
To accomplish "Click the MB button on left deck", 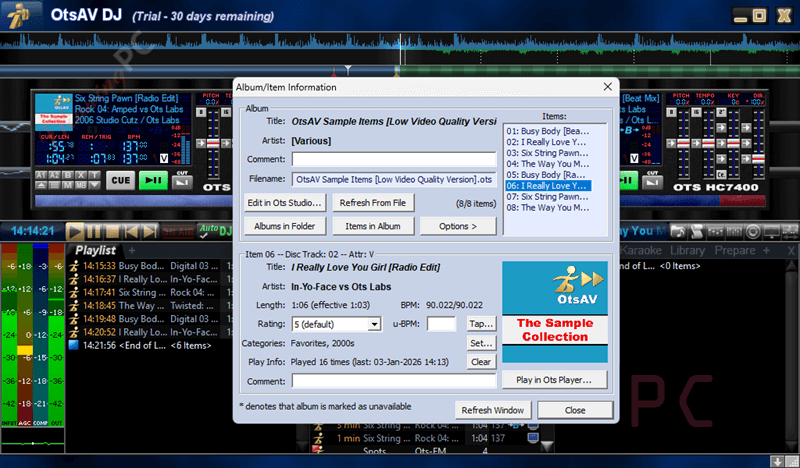I will (81, 185).
